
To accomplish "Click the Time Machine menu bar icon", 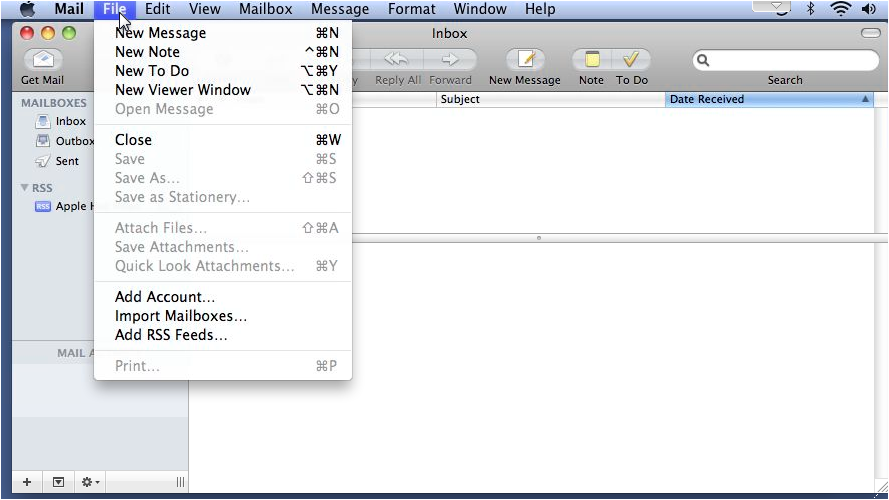I will (x=780, y=9).
